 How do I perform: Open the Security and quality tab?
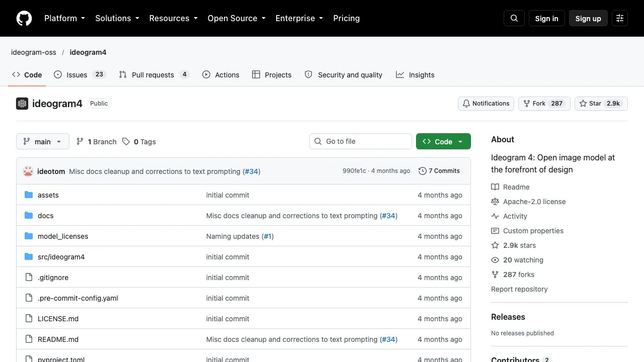pos(344,75)
